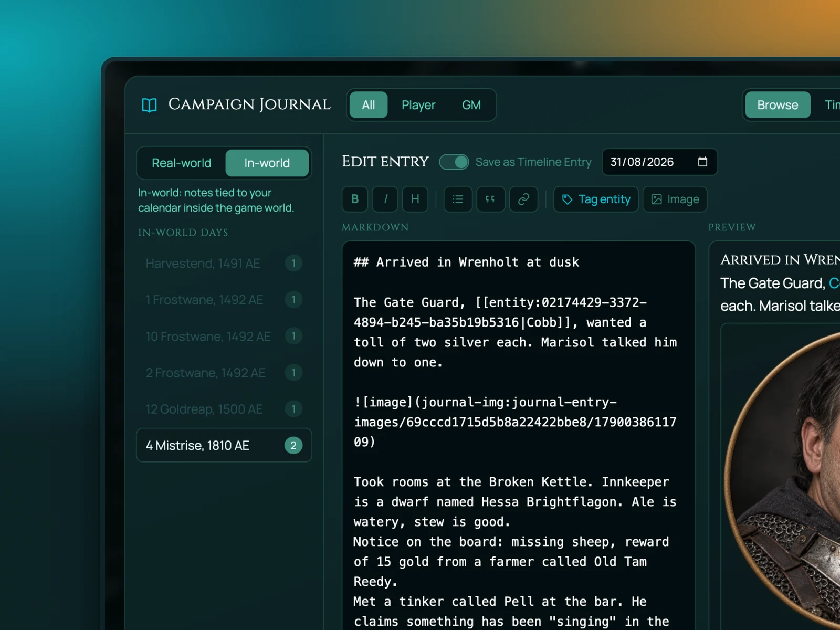Click the in-world notes description text
Viewport: 840px width, 630px height.
coord(216,200)
